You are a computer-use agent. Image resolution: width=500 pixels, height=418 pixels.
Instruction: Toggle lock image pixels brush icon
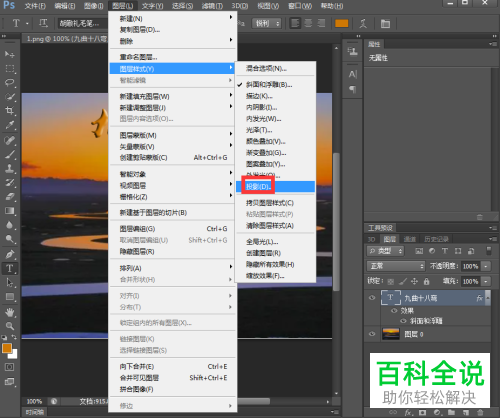(403, 282)
